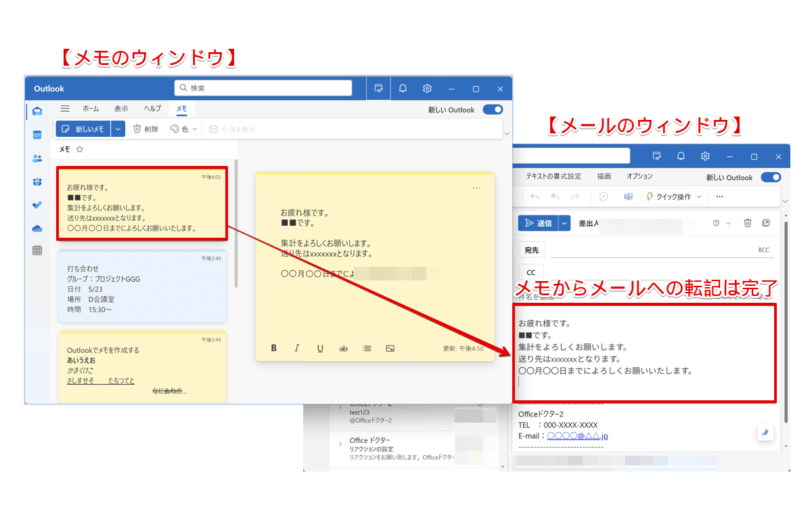Screen dimensions: 812x508
Task: Apply strikethrough in the note editor
Action: tap(343, 348)
